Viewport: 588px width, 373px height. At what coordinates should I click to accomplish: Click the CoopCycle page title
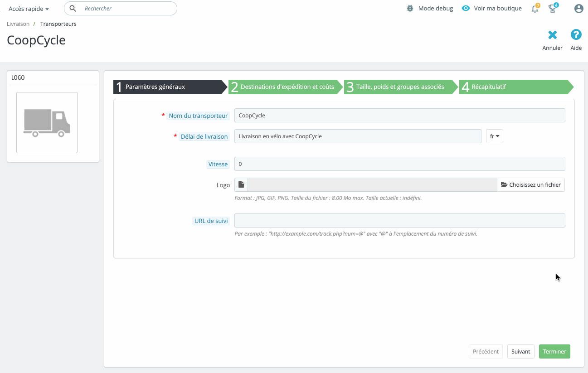tap(36, 40)
